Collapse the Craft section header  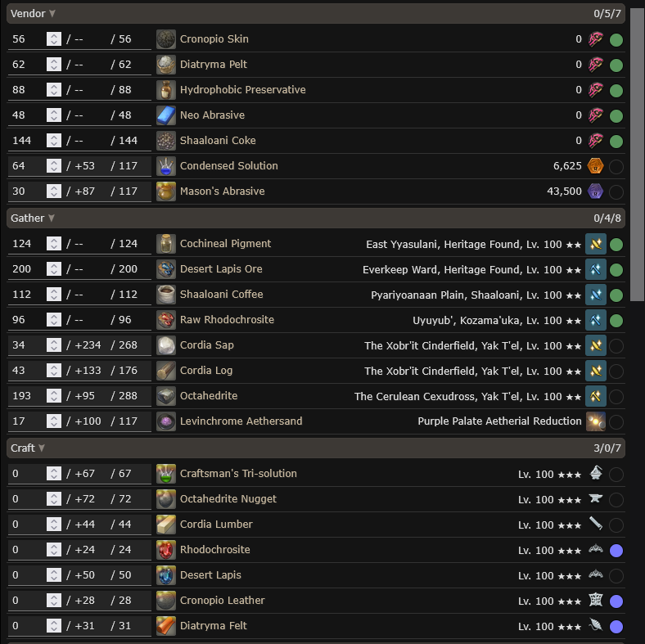click(315, 448)
